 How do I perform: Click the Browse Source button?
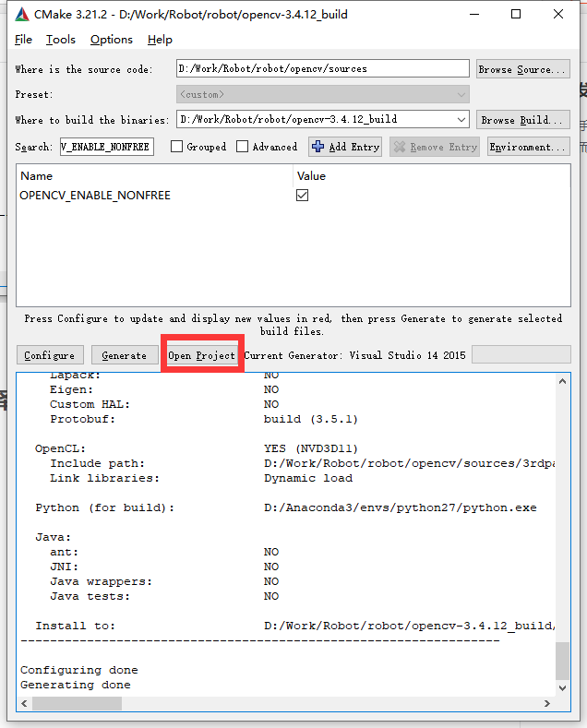[523, 69]
